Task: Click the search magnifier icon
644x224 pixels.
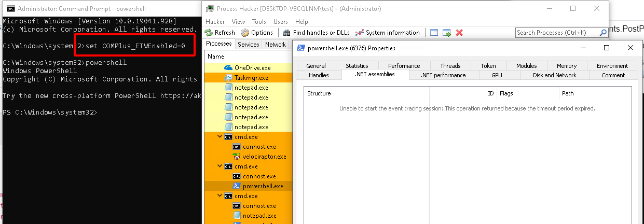Action: click(603, 33)
